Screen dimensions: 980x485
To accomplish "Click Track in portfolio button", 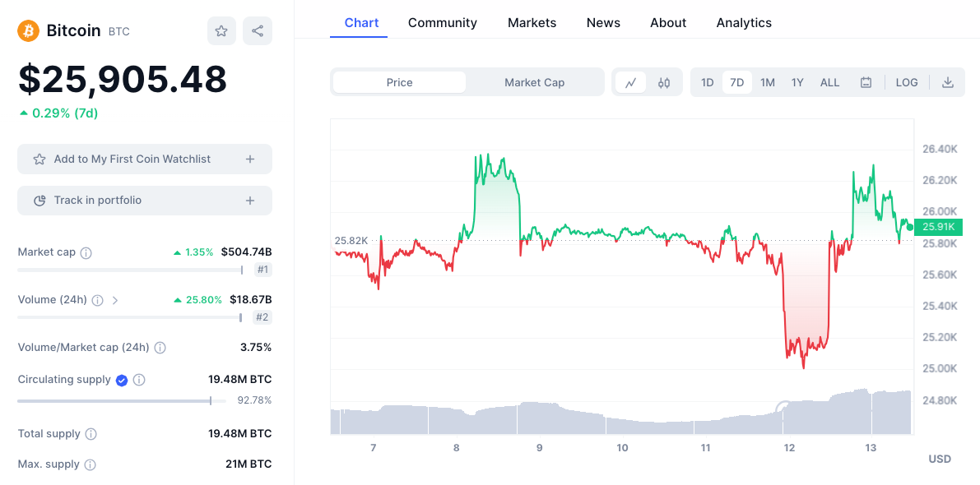I will [145, 201].
